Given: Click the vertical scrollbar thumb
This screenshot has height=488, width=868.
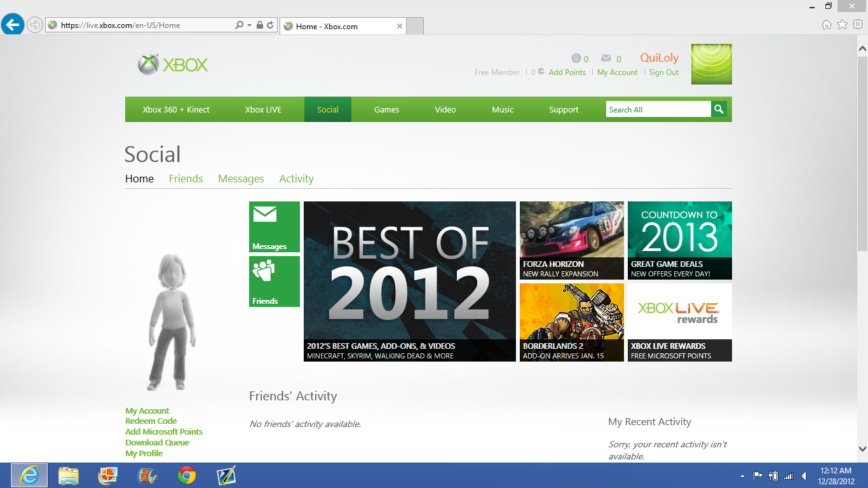Looking at the screenshot, I should [x=862, y=155].
